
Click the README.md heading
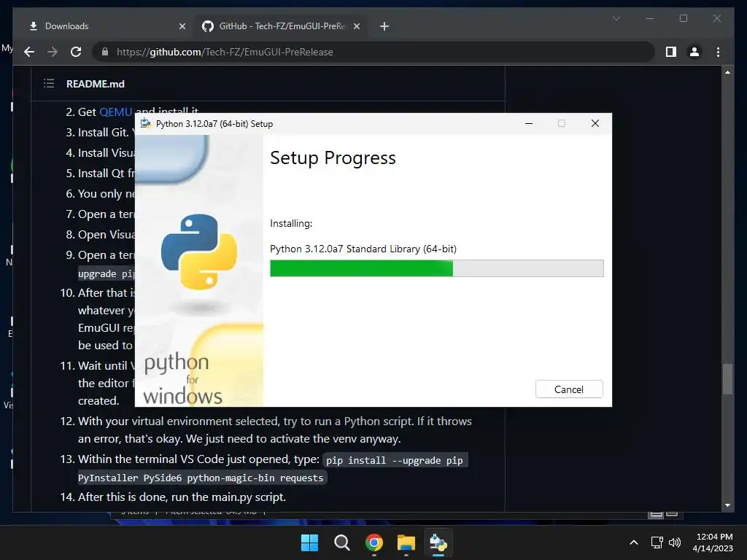pos(96,84)
